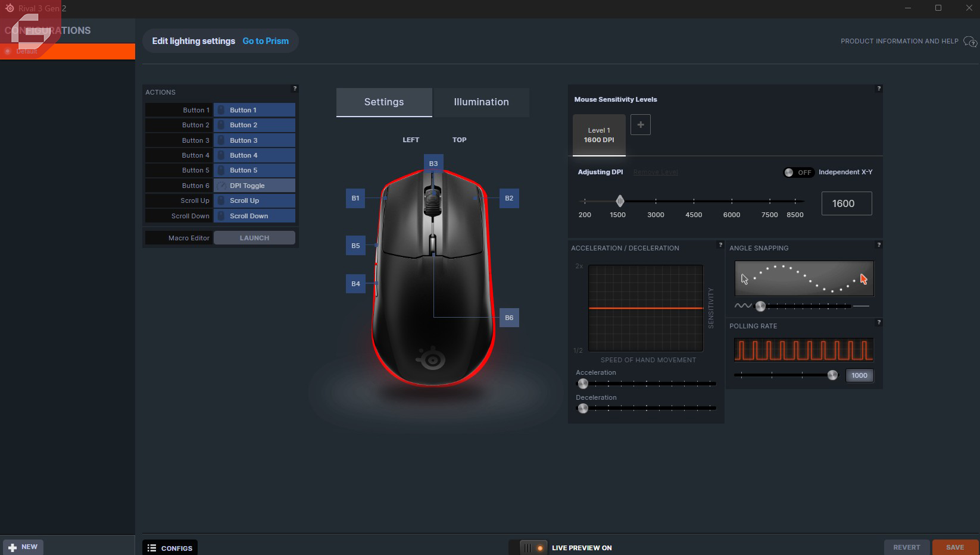The width and height of the screenshot is (980, 555).
Task: Click the Deceleration slider handle
Action: point(583,408)
